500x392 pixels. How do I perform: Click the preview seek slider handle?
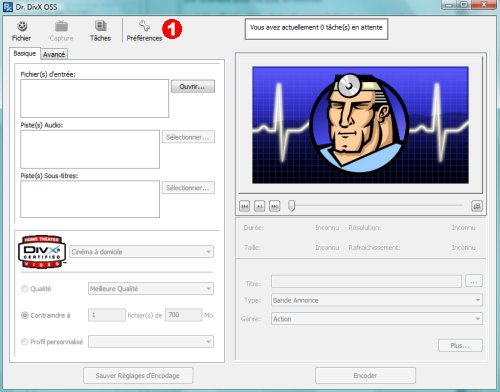[x=292, y=206]
